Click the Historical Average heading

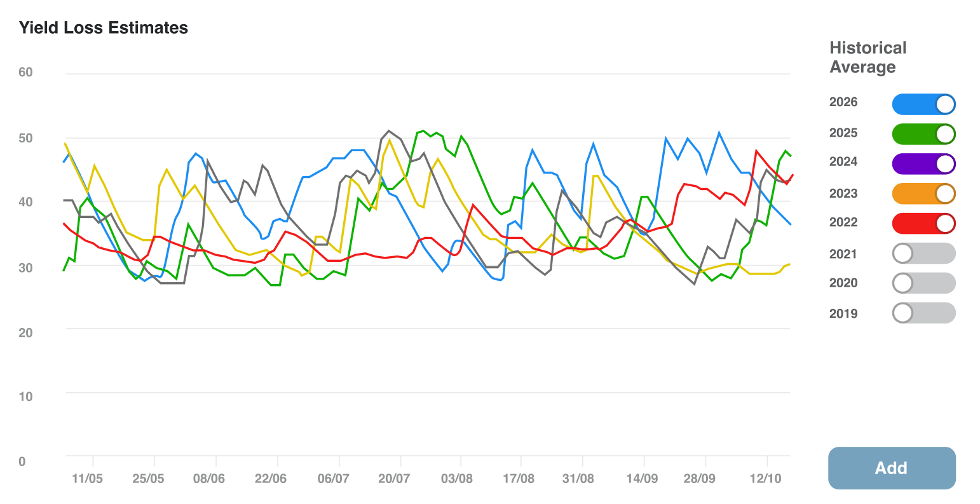point(868,57)
